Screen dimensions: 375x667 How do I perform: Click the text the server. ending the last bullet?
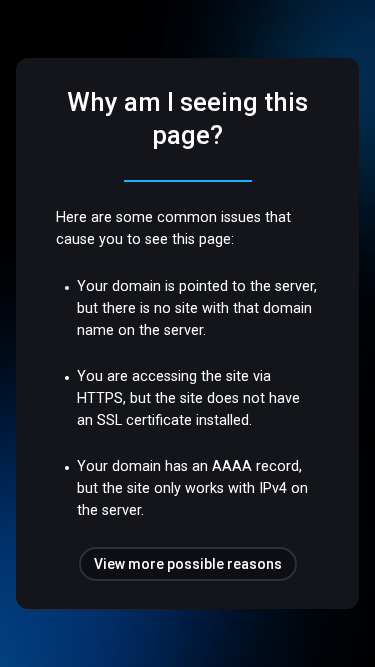coord(111,510)
